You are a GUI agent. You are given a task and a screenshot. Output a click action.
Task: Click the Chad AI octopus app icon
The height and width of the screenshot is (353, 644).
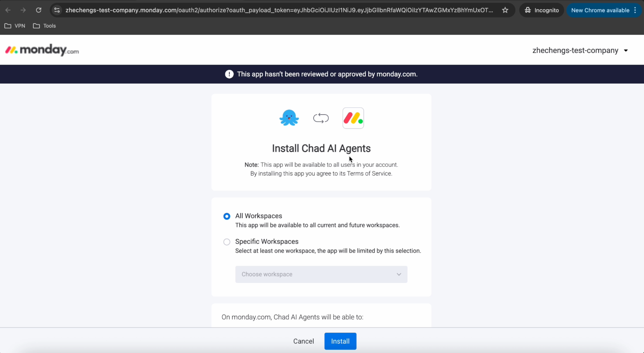pyautogui.click(x=289, y=118)
